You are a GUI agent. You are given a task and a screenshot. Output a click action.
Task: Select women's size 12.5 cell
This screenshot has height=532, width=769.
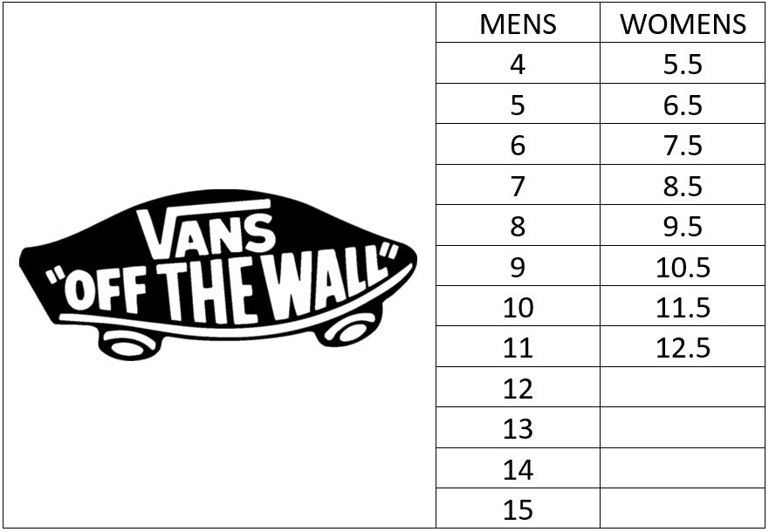(x=683, y=349)
